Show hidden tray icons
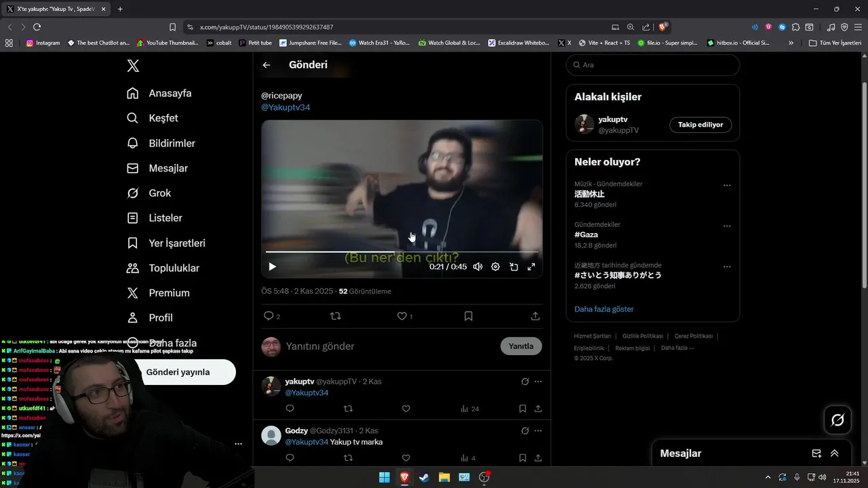The width and height of the screenshot is (868, 488). (x=768, y=477)
